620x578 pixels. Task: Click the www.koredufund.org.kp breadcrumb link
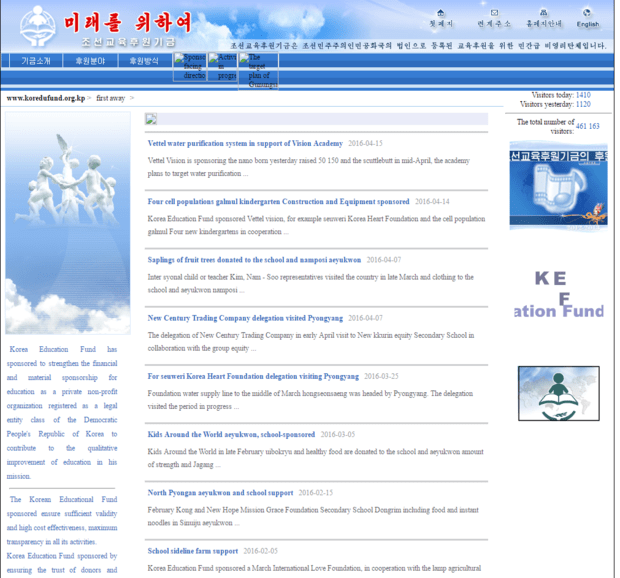45,98
